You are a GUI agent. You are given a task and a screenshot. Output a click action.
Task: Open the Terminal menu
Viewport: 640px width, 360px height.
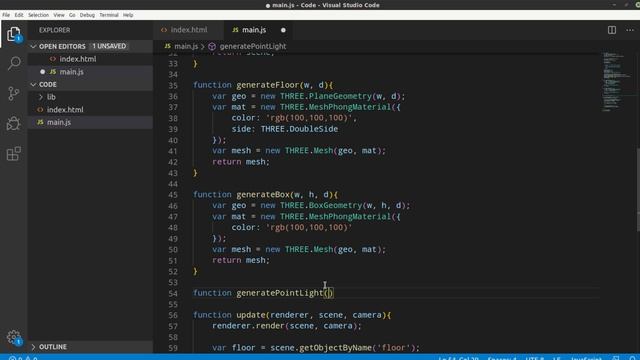109,15
